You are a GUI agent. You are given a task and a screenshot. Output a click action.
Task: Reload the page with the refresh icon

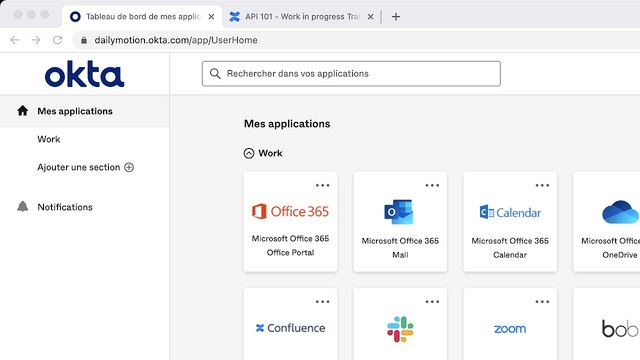(x=57, y=40)
